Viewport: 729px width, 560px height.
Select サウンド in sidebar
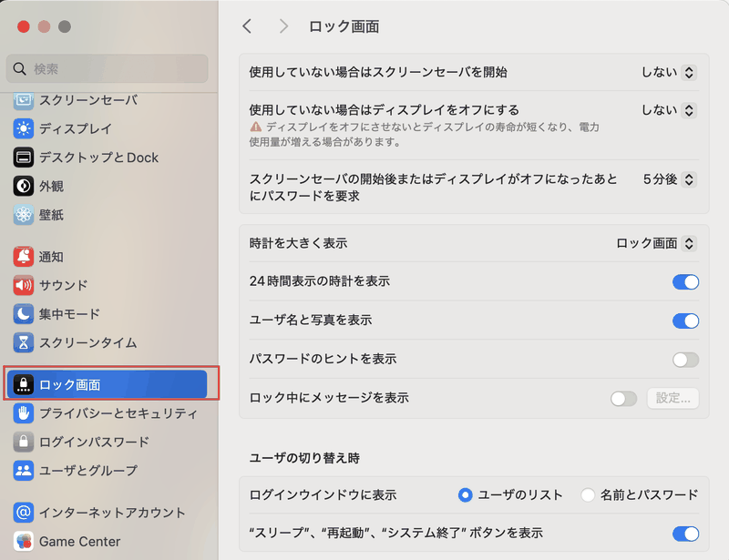point(107,285)
